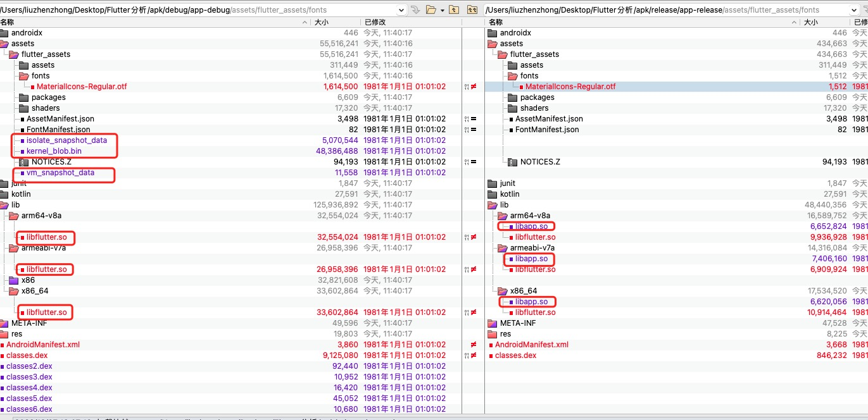Image resolution: width=868 pixels, height=420 pixels.
Task: Click the left shaders folder icon
Action: 24,108
